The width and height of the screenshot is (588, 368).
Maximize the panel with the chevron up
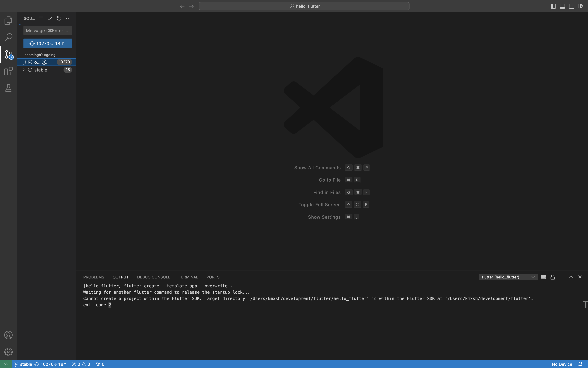coord(571,277)
